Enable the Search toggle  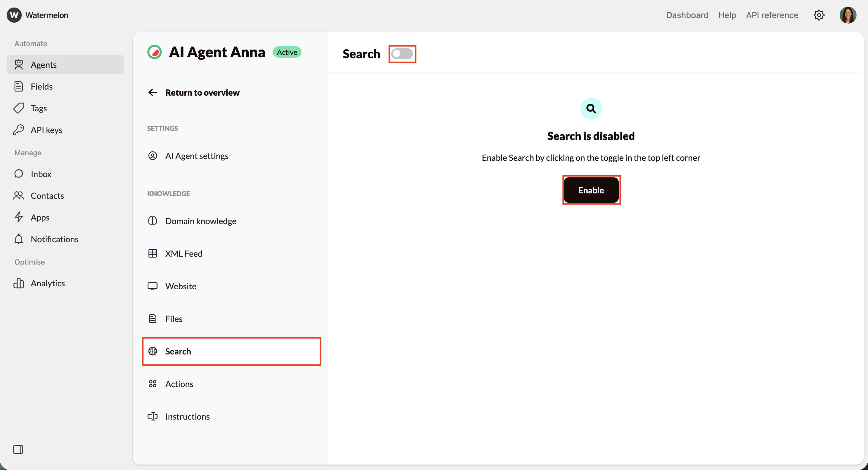click(x=402, y=54)
